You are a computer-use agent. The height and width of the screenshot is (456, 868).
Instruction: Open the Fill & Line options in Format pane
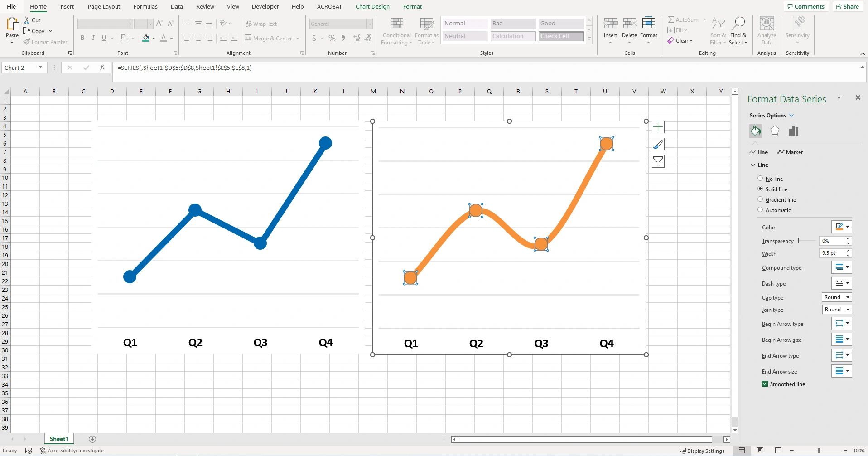point(755,131)
